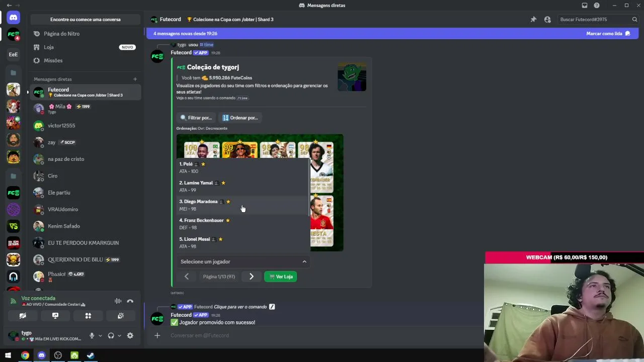Open the victor12555 conversation
The width and height of the screenshot is (644, 362).
click(x=86, y=126)
